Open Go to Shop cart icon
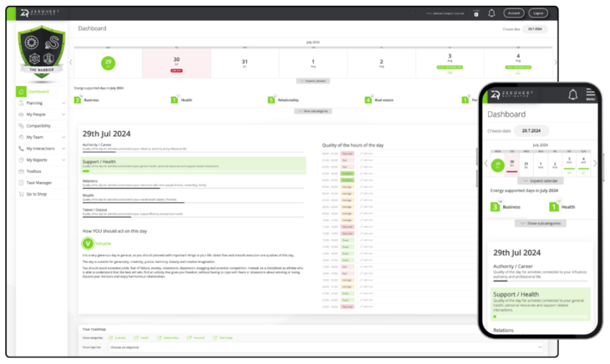The image size is (610, 364). [21, 194]
